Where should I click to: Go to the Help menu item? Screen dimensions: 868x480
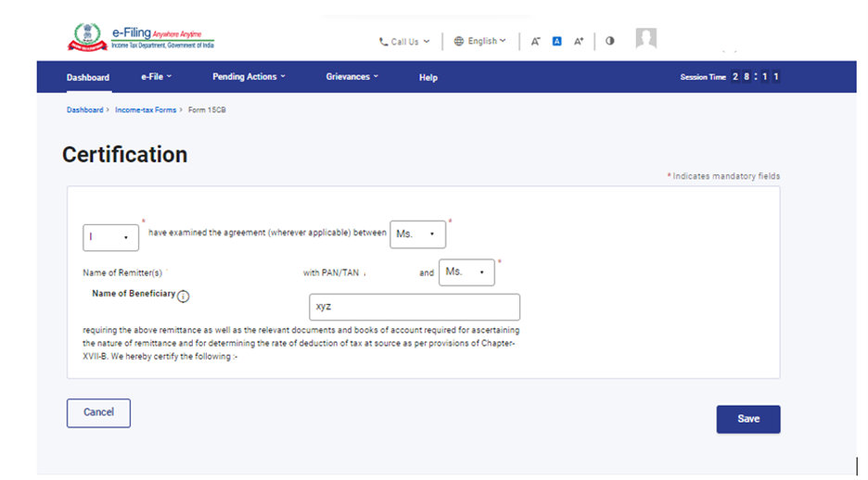click(428, 78)
